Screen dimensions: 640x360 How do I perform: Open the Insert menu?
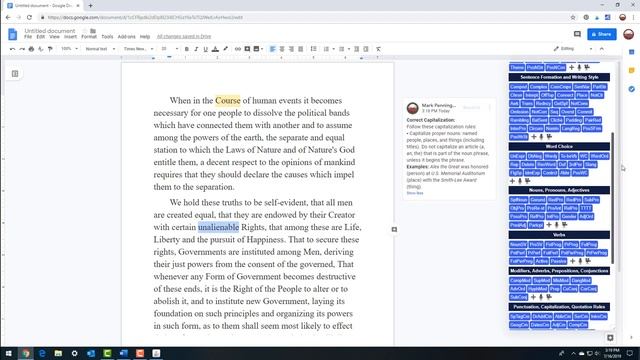(x=70, y=37)
